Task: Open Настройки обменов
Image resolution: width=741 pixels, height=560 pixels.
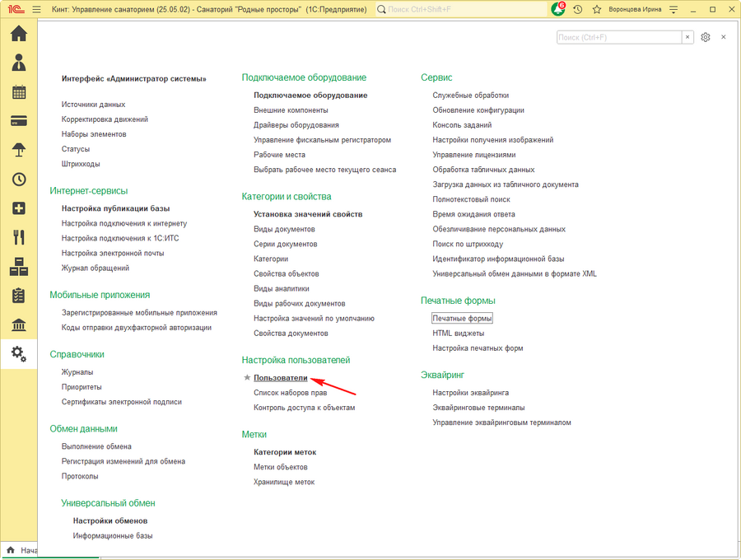Action: (110, 520)
